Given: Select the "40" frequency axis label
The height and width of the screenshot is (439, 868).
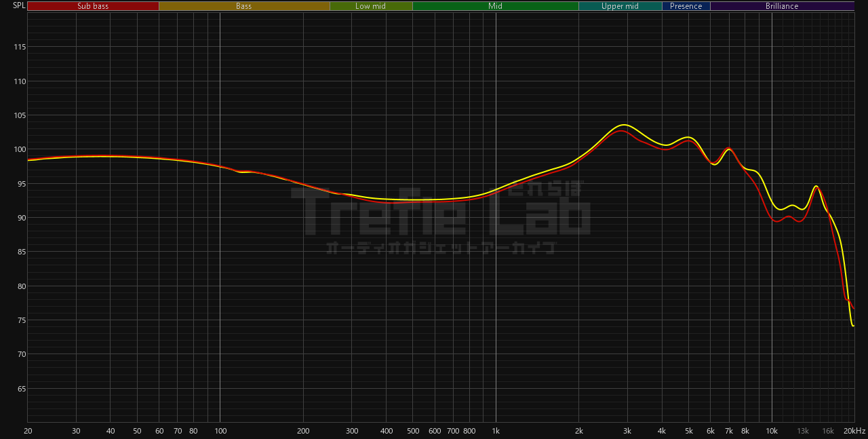Looking at the screenshot, I should coord(111,431).
